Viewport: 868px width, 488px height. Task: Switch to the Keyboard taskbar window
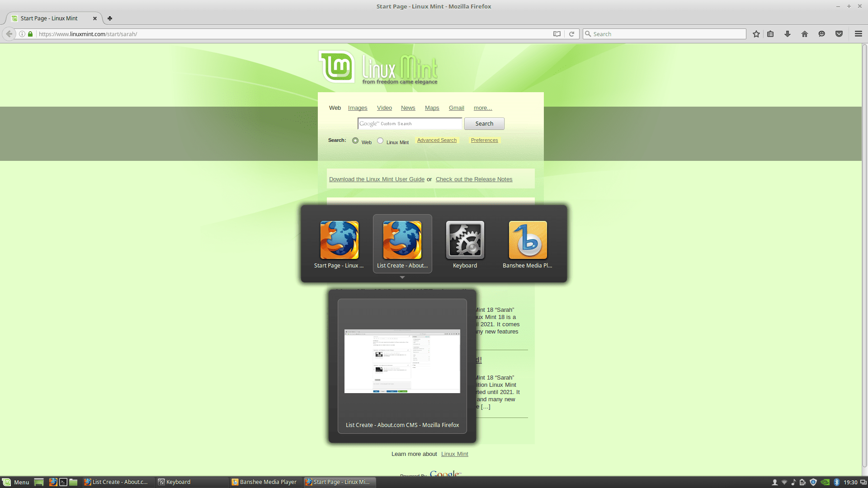coord(192,482)
